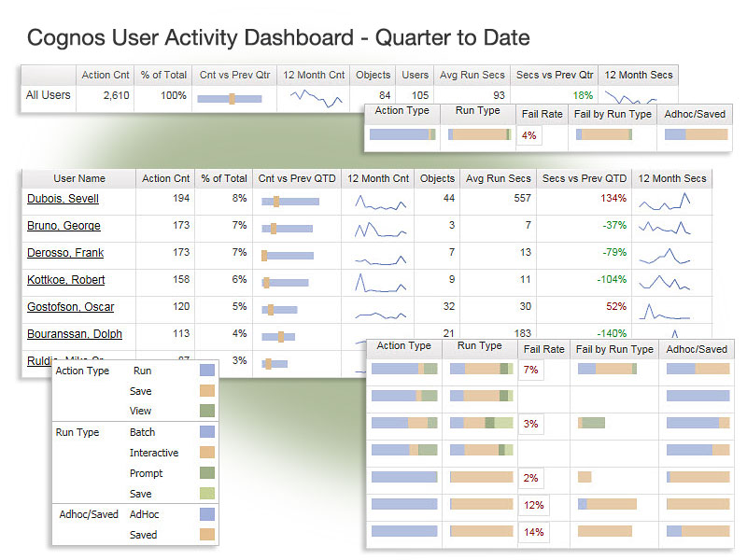Click the legend's Interactive orange swatch
747x560 pixels.
coord(207,453)
